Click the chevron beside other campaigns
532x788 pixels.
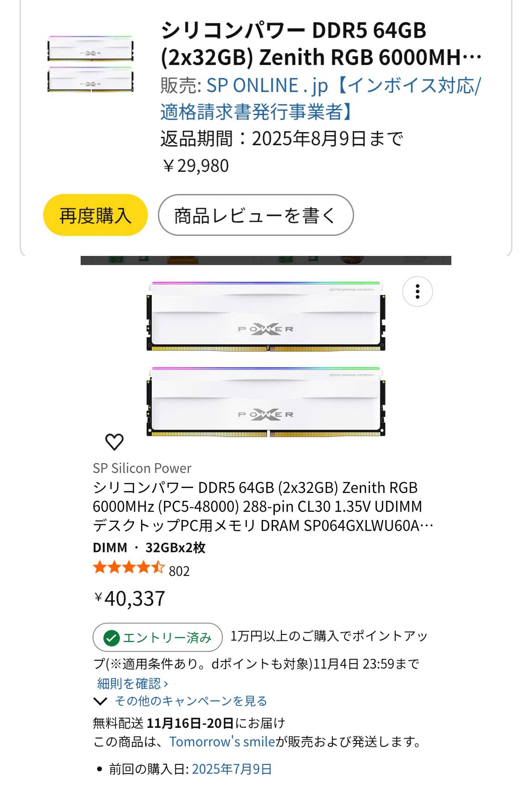(100, 701)
